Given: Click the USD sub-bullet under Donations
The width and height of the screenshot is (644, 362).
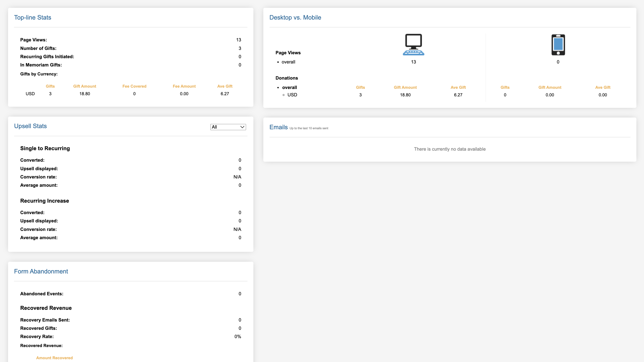Looking at the screenshot, I should point(292,95).
